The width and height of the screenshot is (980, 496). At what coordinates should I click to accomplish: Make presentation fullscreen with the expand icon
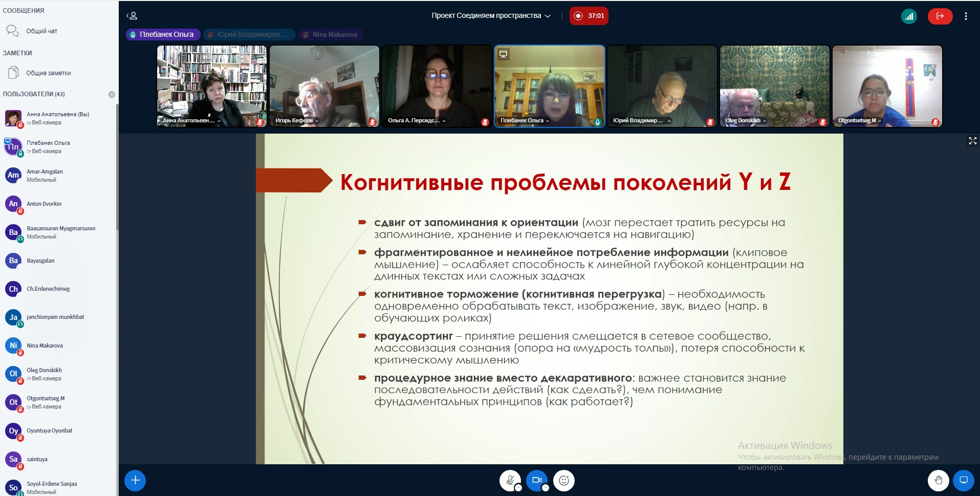point(972,141)
